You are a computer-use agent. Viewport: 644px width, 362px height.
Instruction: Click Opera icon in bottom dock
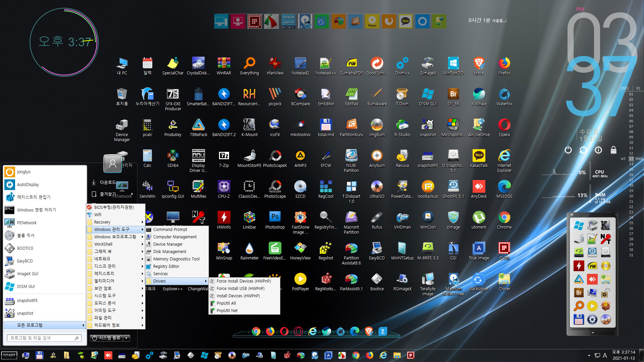pyautogui.click(x=284, y=331)
